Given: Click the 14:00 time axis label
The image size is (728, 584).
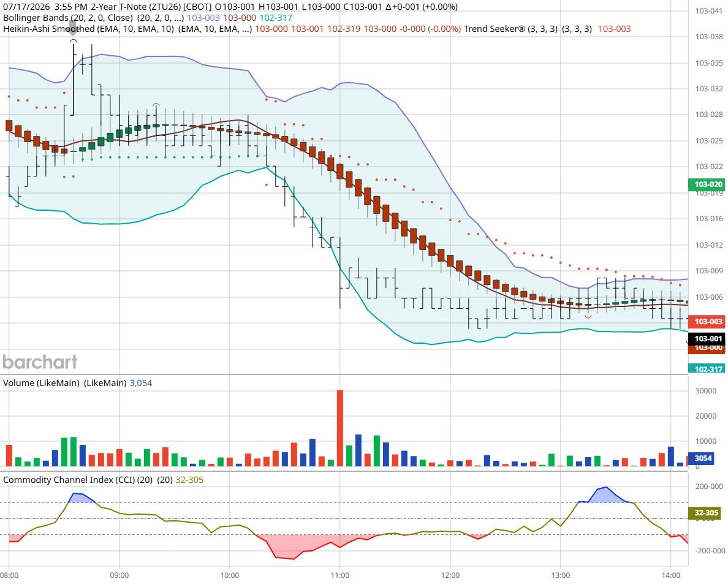Looking at the screenshot, I should [670, 575].
